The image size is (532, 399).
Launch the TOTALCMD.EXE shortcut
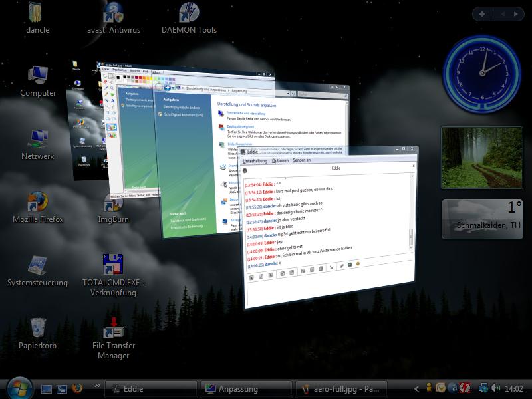[x=113, y=265]
